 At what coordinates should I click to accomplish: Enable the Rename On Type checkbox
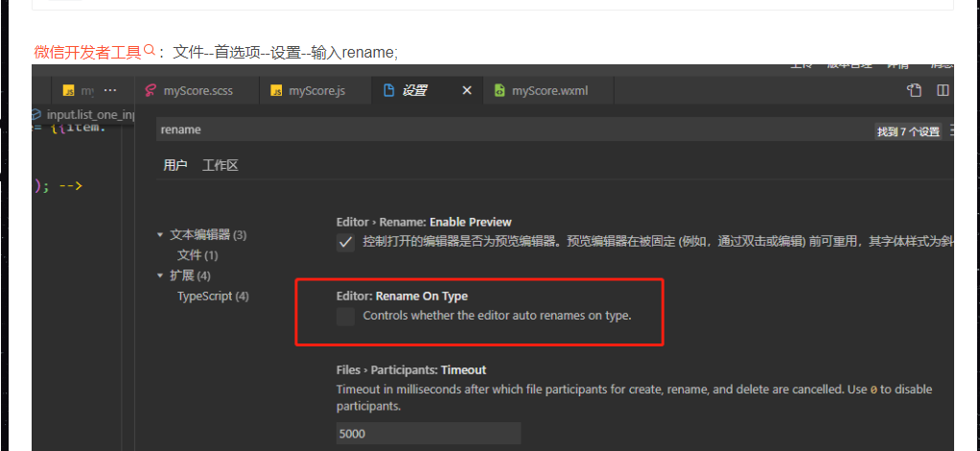(345, 317)
